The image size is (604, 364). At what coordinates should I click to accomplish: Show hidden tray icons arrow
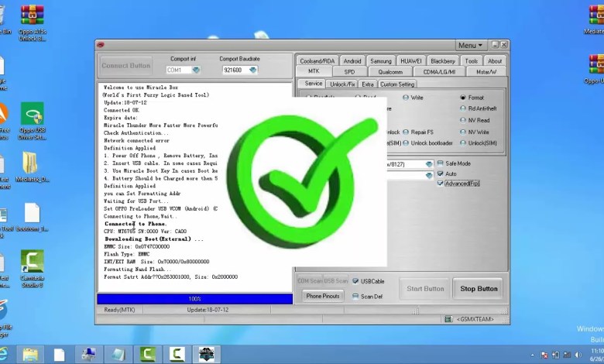[532, 355]
